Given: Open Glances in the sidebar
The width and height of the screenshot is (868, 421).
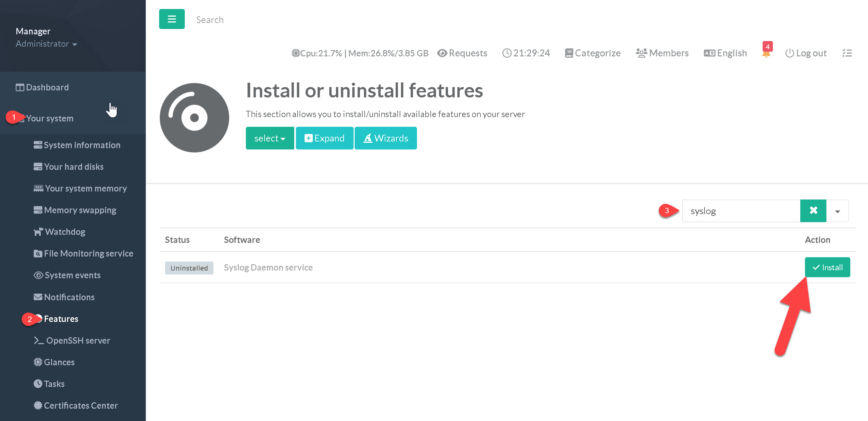Looking at the screenshot, I should click(x=59, y=362).
